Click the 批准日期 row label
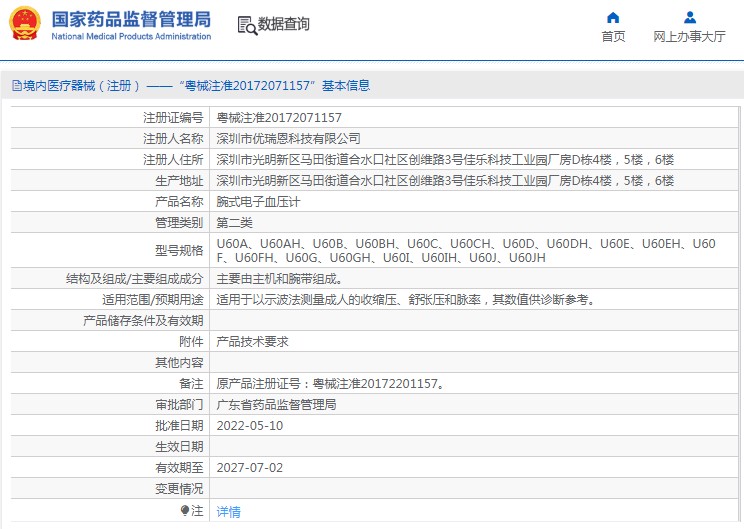Image resolution: width=744 pixels, height=529 pixels. (x=179, y=426)
